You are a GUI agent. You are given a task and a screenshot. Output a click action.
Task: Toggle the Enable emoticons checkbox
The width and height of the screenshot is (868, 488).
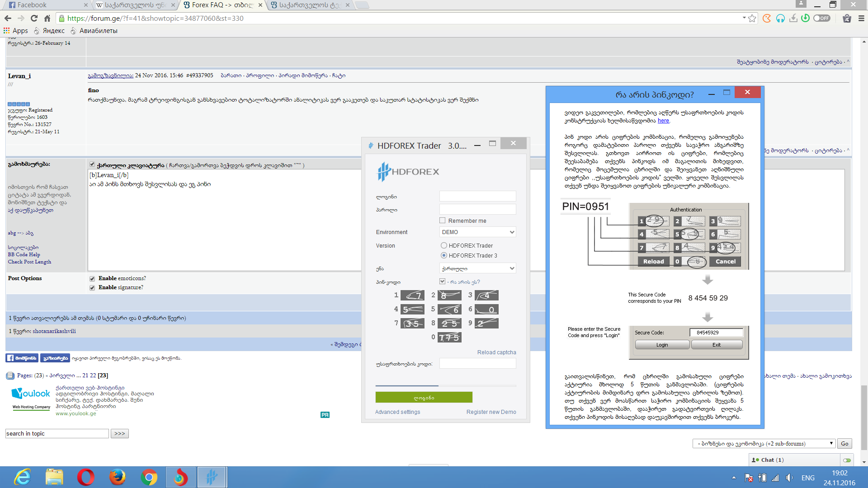(x=92, y=278)
